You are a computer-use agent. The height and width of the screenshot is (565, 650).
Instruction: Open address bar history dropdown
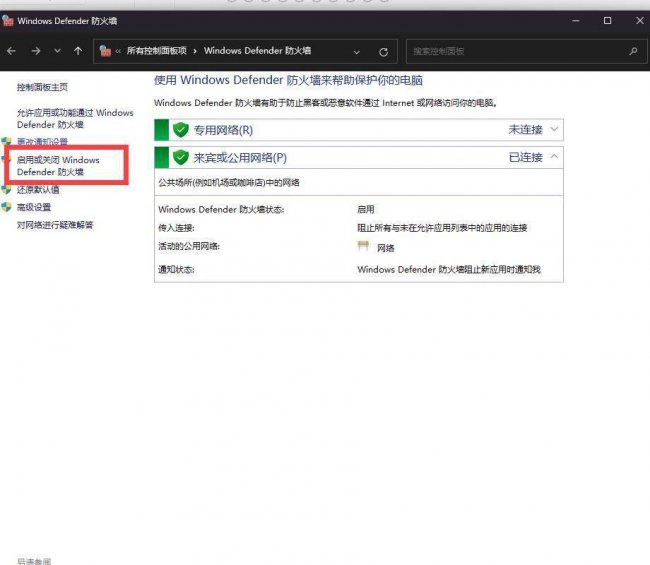357,52
